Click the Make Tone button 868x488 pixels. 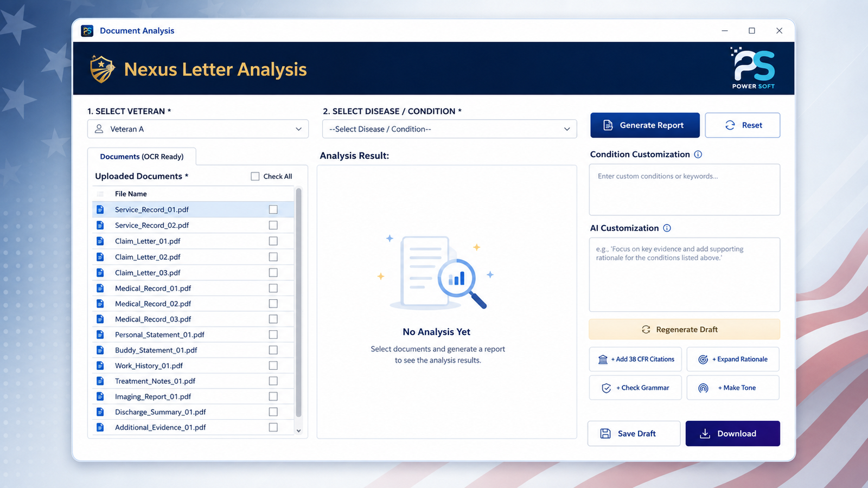click(x=733, y=388)
